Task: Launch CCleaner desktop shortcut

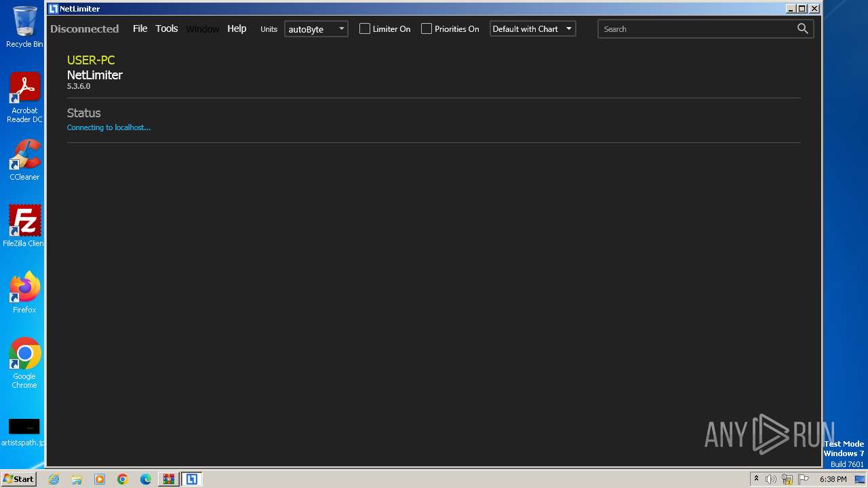Action: [x=24, y=160]
